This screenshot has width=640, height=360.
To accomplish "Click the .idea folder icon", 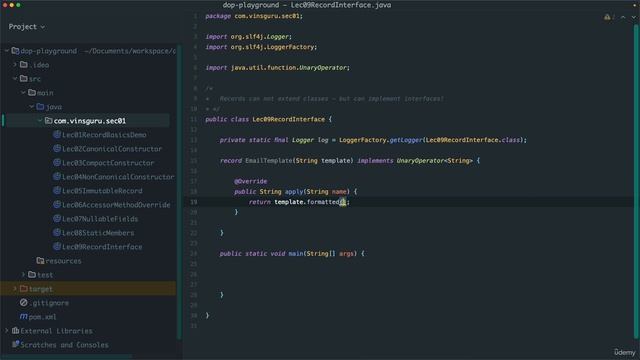I will (x=24, y=64).
